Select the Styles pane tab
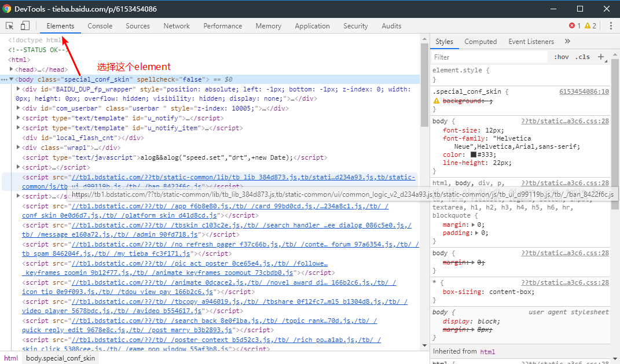The height and width of the screenshot is (364, 620). (x=444, y=42)
